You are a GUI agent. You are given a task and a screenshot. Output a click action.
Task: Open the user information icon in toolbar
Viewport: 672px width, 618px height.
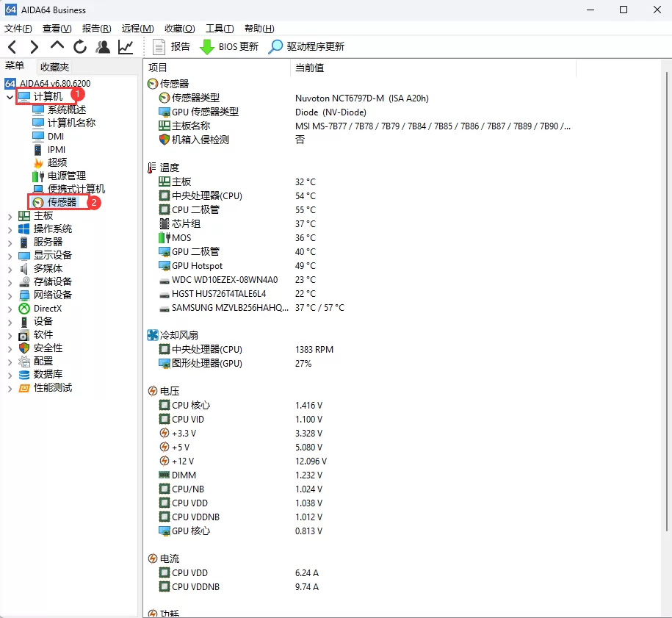point(103,46)
